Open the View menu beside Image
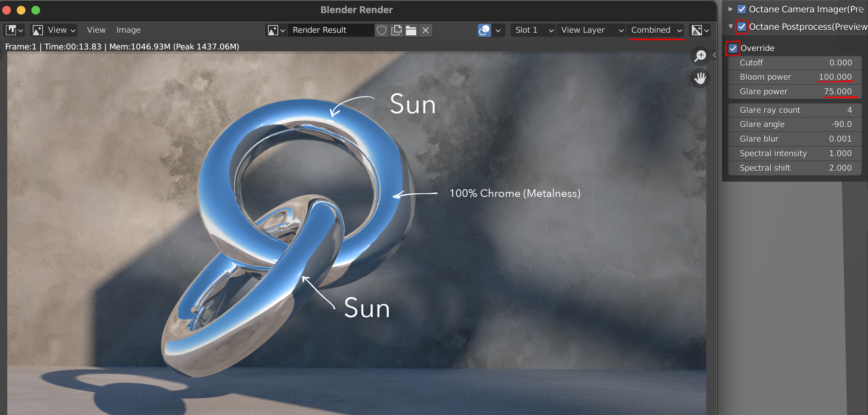The height and width of the screenshot is (415, 868). (96, 30)
